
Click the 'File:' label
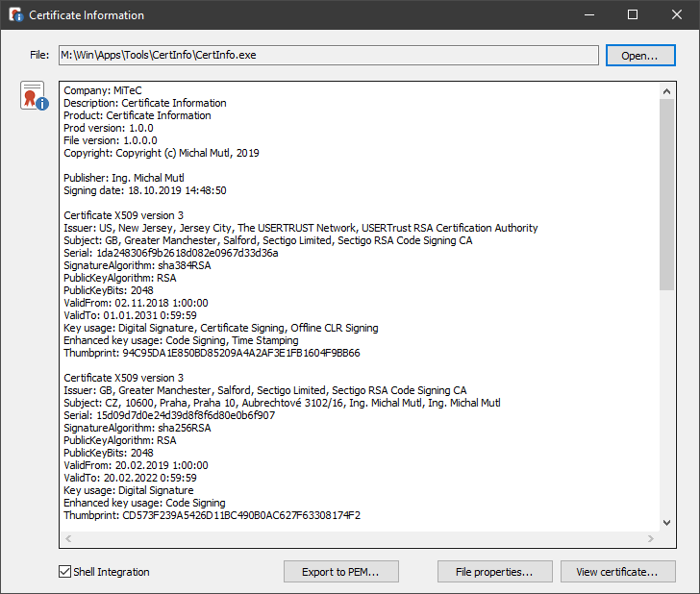[x=39, y=55]
